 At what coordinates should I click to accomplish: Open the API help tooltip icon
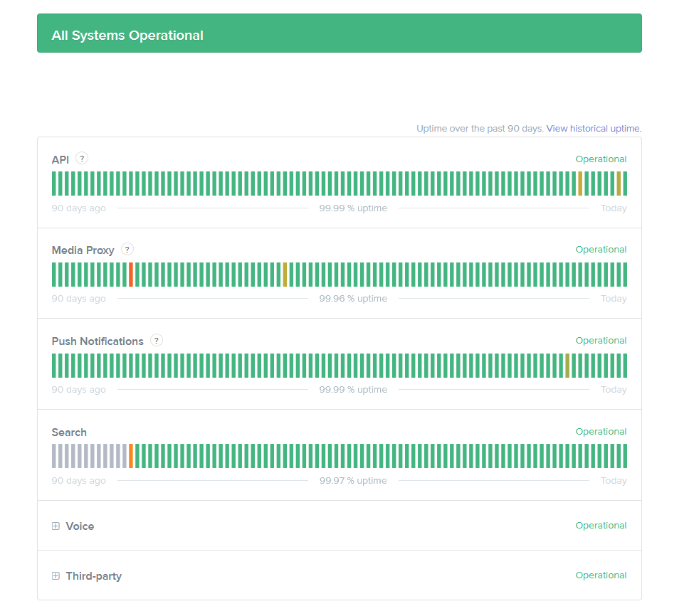point(81,158)
